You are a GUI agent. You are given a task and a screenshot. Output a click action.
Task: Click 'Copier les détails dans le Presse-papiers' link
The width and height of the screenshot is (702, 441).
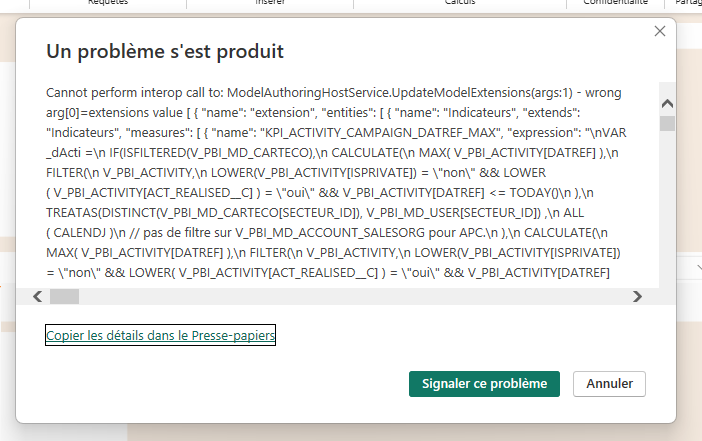point(160,336)
